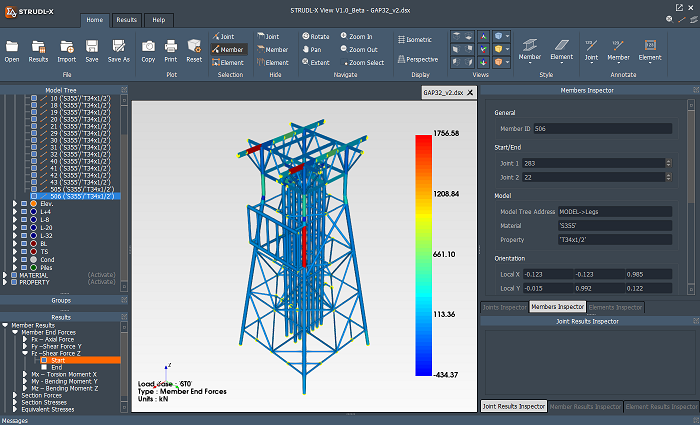The width and height of the screenshot is (700, 425).
Task: Open the Help ribbon tab
Action: click(x=158, y=20)
